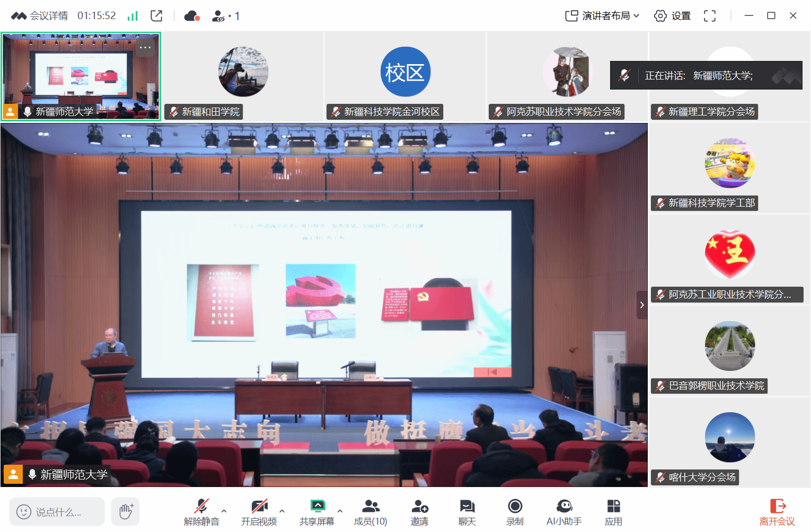Unmute microphone via 解除静音
Screen dimensions: 811x532
pyautogui.click(x=201, y=512)
